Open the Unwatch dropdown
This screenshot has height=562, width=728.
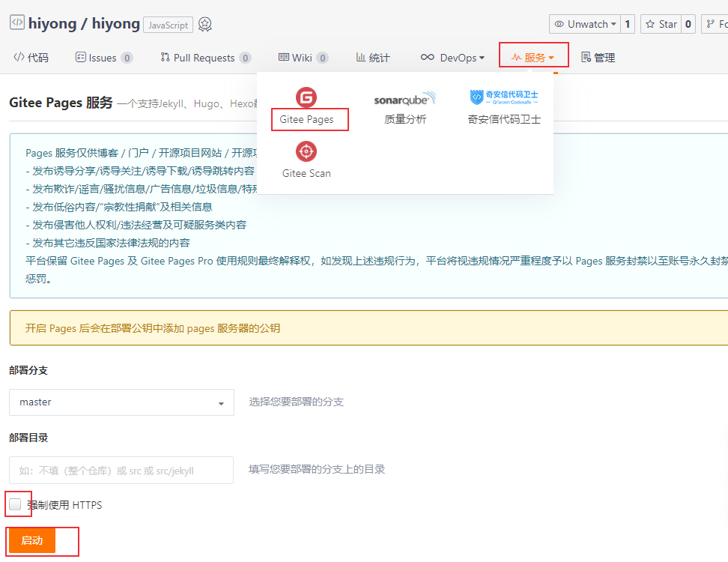pos(585,24)
